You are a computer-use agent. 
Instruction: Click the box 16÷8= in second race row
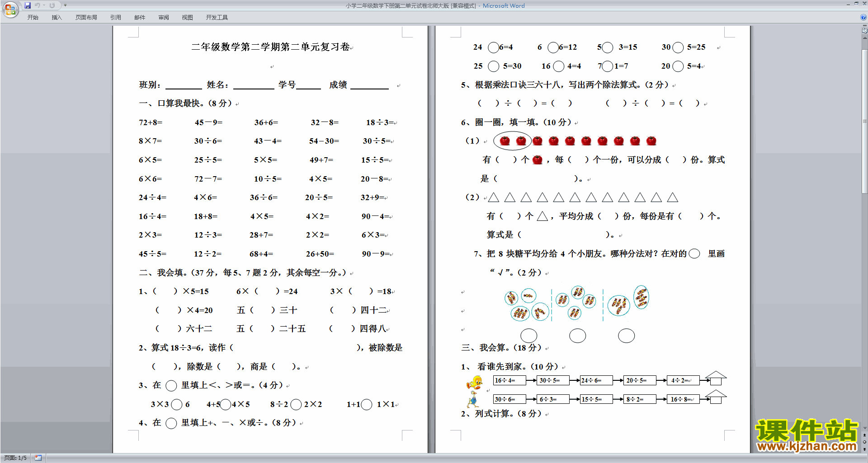click(x=683, y=399)
